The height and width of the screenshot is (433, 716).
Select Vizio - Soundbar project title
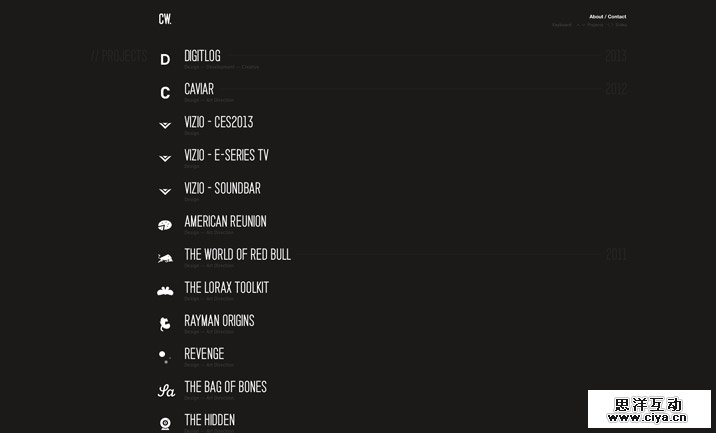tap(222, 188)
